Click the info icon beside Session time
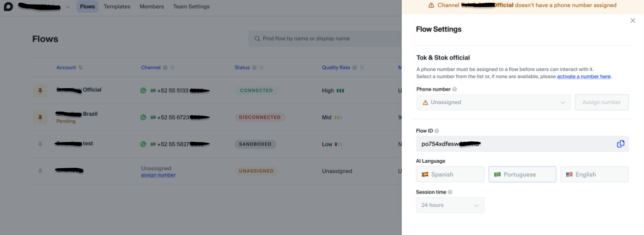The image size is (644, 235). [x=450, y=192]
